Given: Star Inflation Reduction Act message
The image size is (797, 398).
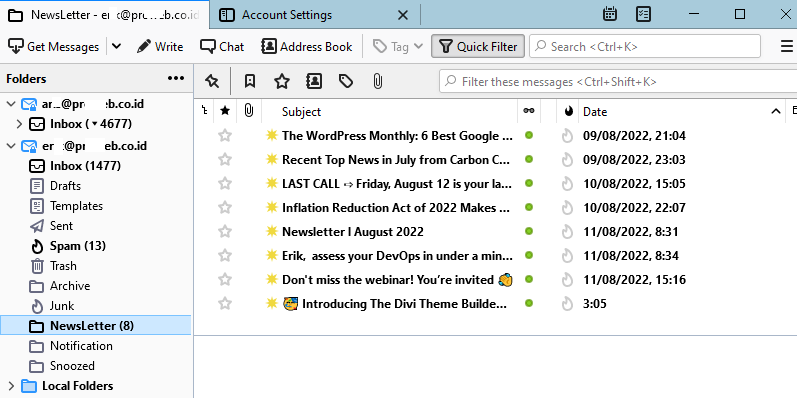Looking at the screenshot, I should coord(225,207).
